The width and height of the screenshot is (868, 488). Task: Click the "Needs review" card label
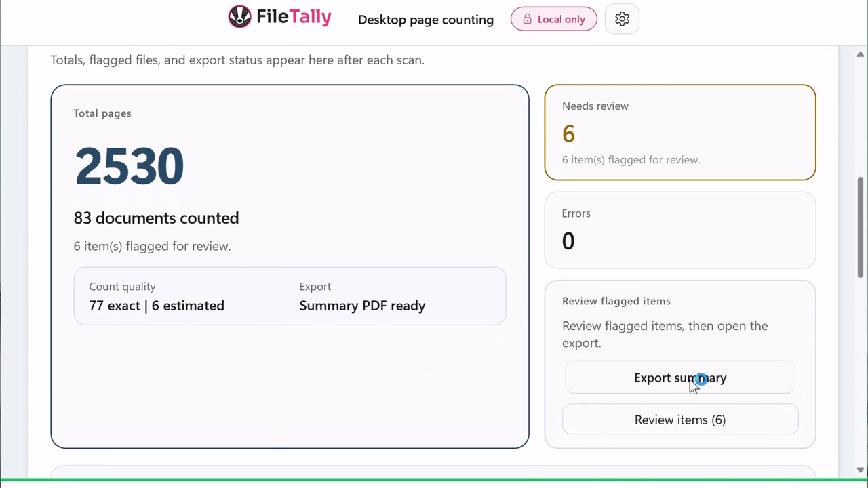coord(595,106)
